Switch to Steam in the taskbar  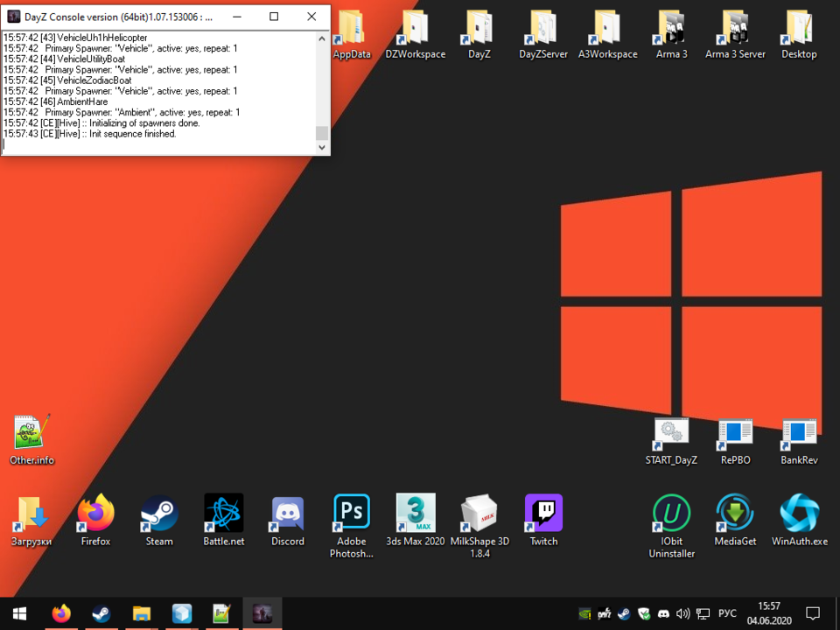pyautogui.click(x=101, y=613)
